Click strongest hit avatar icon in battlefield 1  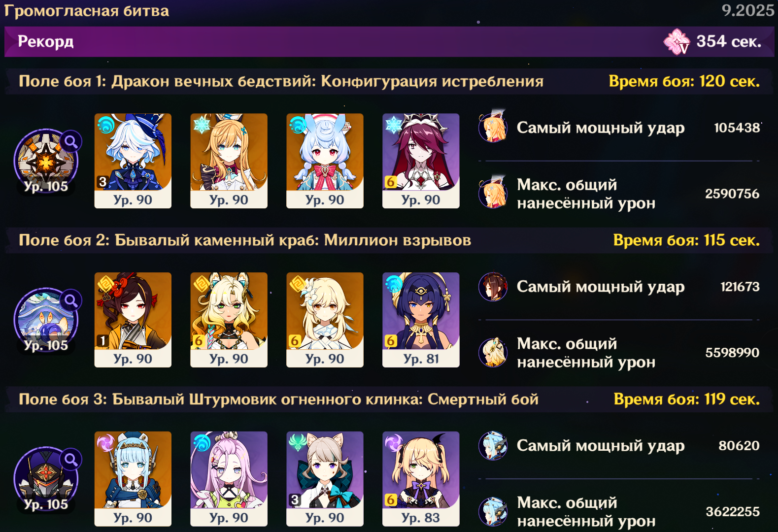coord(493,127)
